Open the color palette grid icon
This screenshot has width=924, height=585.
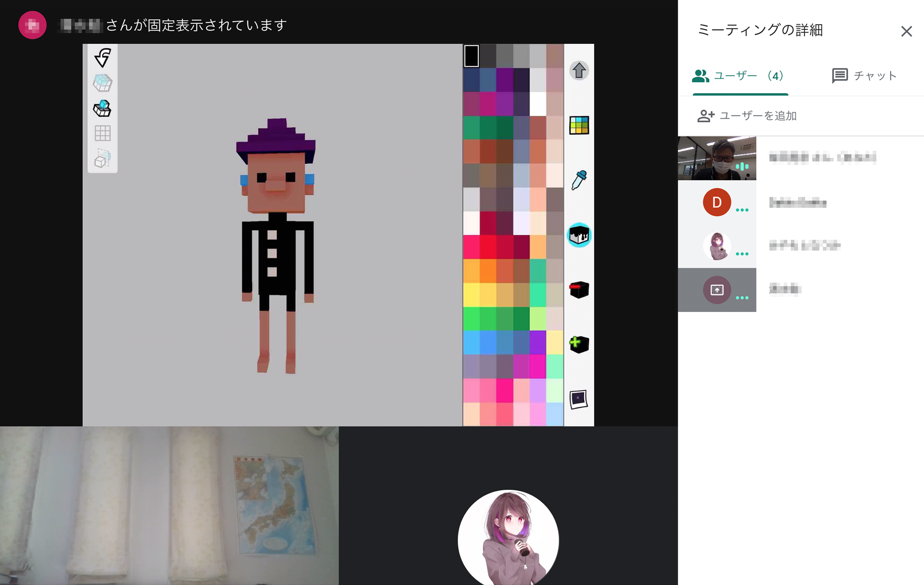coord(579,125)
